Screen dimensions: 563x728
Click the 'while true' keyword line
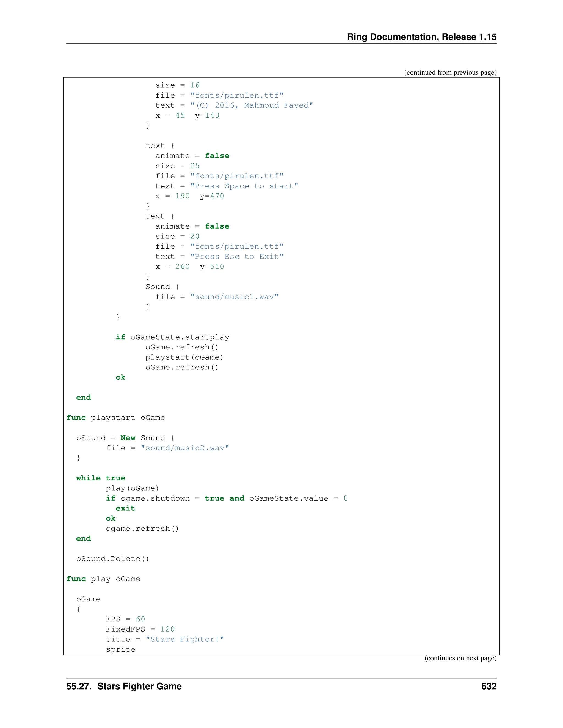101,478
